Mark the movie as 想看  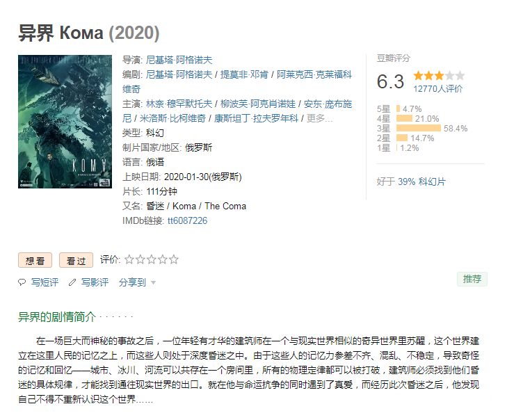(35, 260)
